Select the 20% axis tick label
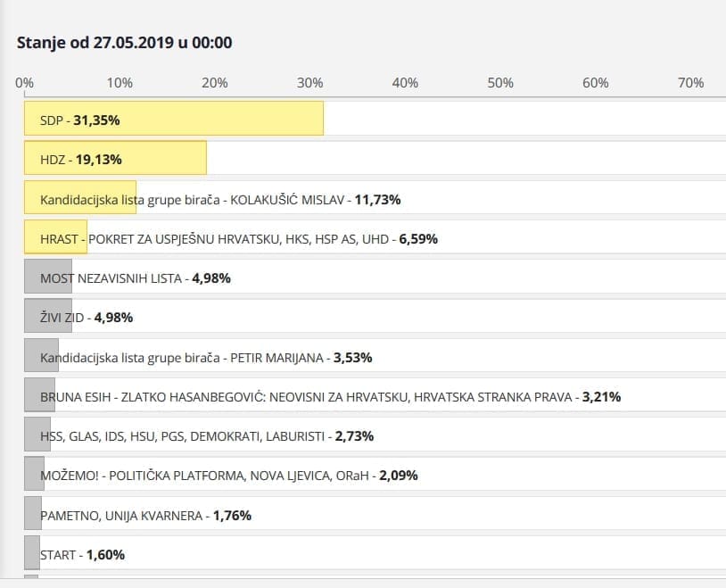 point(214,83)
